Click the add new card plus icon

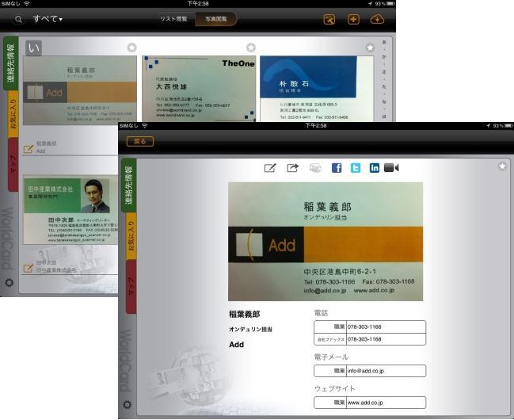[354, 19]
